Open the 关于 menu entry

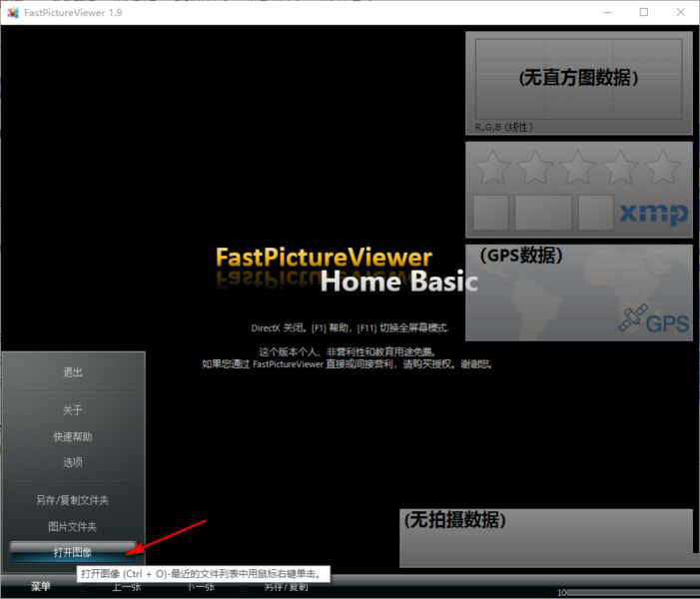click(x=73, y=409)
